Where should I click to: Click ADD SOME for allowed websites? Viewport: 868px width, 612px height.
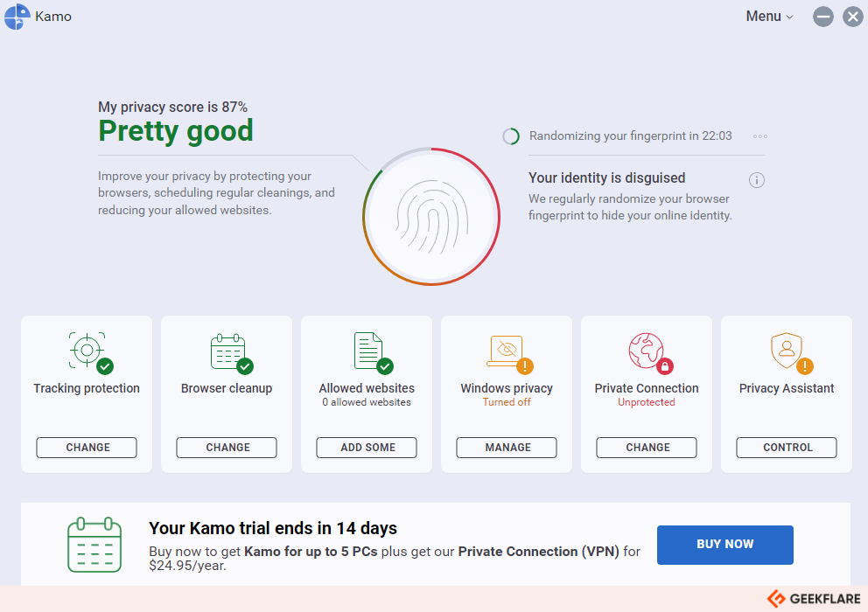point(367,447)
